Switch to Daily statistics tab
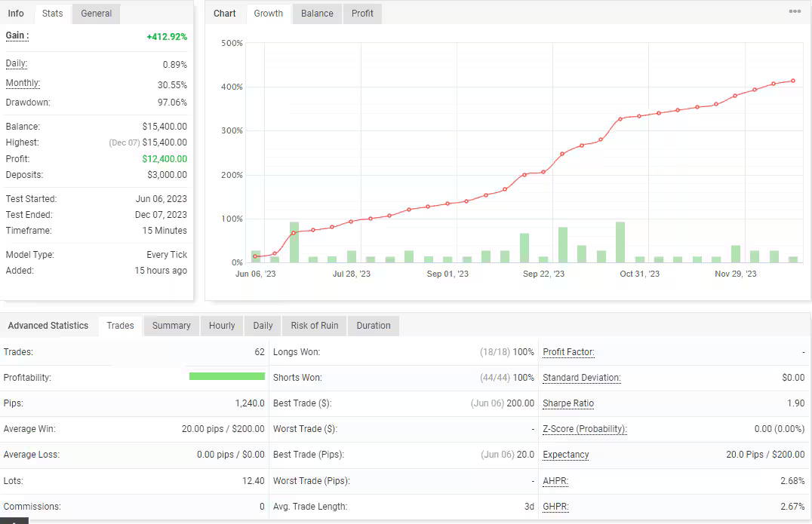 (263, 326)
